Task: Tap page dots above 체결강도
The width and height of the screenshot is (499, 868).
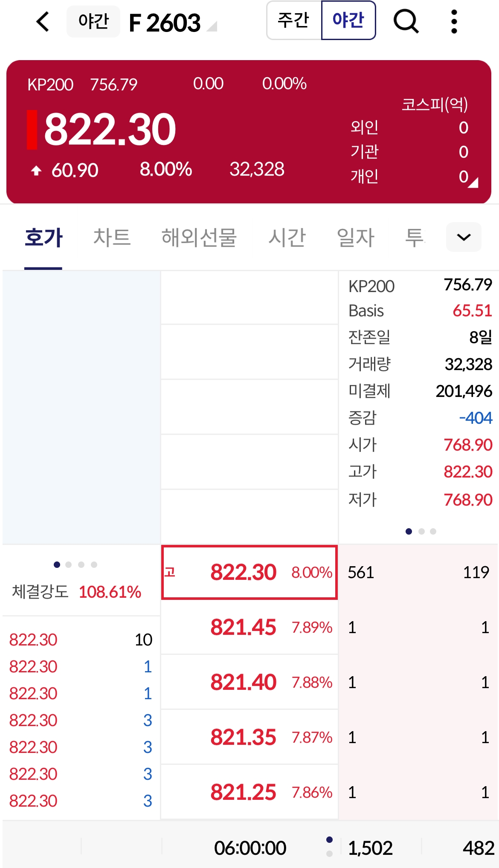Action: click(x=75, y=564)
